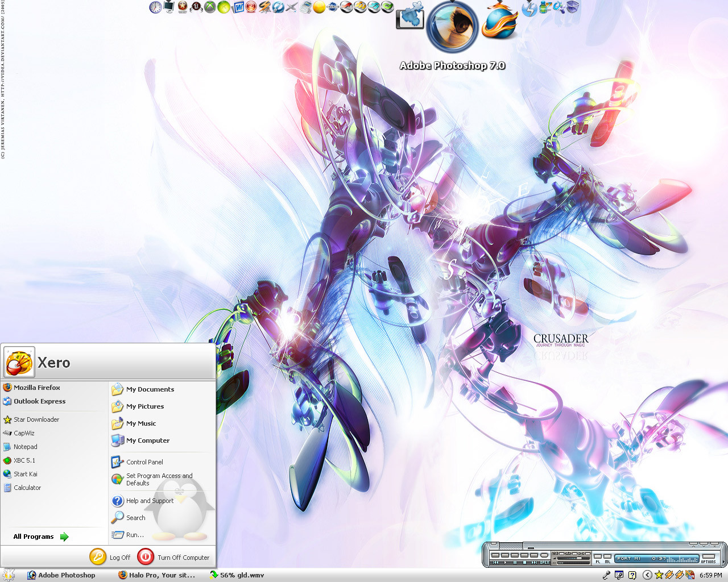Launch Star Downloader from the start menu
The height and width of the screenshot is (582, 728).
31,419
